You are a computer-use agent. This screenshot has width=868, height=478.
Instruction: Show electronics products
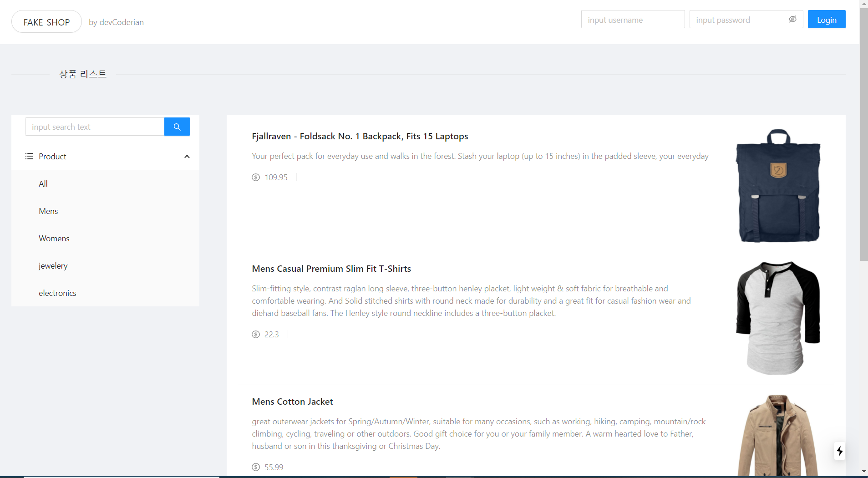tap(57, 293)
